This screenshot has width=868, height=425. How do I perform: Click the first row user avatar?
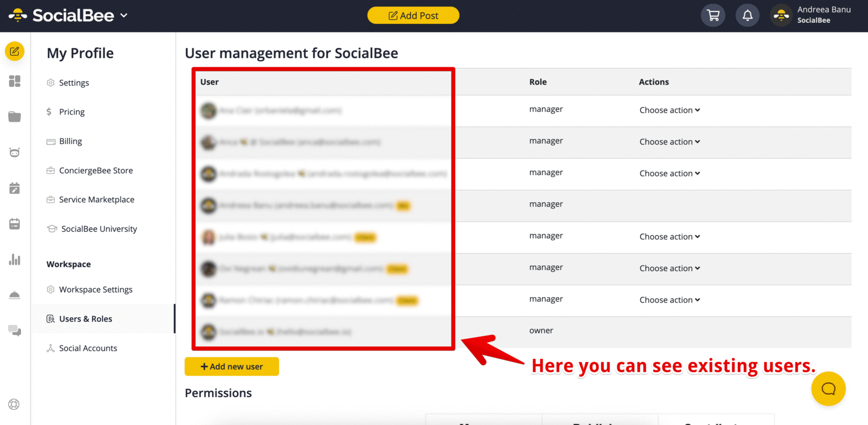(208, 111)
